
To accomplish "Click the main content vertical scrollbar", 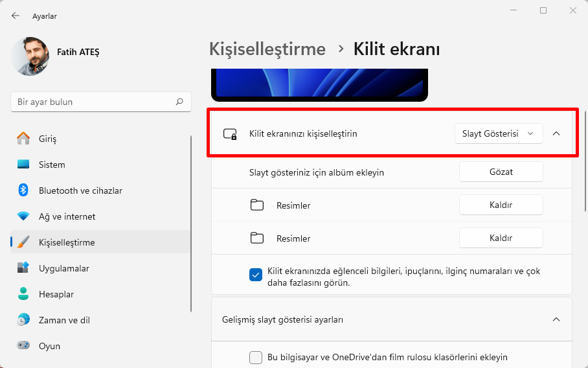I will (585, 161).
